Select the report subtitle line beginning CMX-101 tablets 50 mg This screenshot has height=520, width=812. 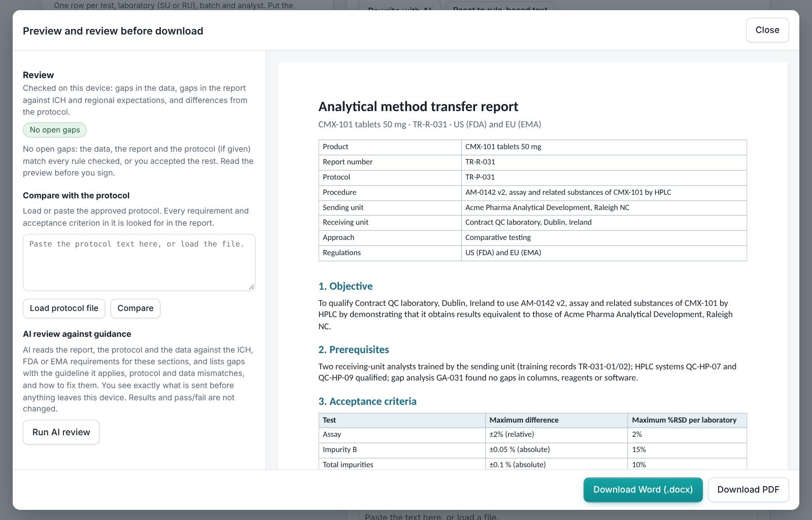pyautogui.click(x=429, y=124)
